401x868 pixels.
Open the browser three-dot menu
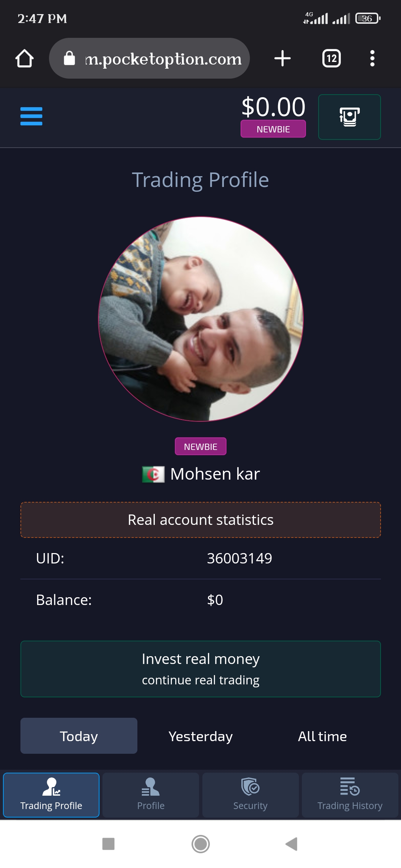[372, 58]
